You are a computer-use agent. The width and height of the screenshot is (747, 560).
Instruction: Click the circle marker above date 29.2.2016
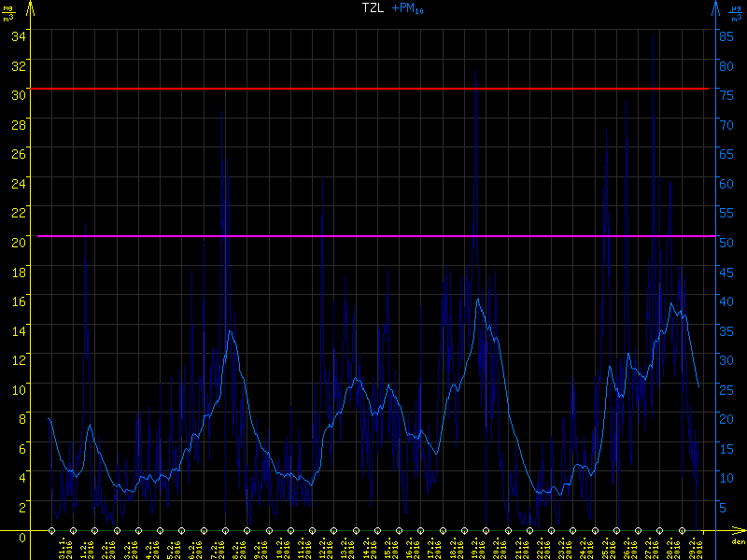(681, 530)
